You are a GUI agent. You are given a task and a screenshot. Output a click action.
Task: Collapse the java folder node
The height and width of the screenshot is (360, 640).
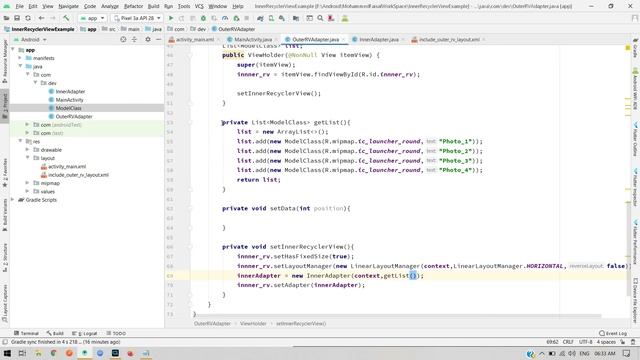[20, 66]
